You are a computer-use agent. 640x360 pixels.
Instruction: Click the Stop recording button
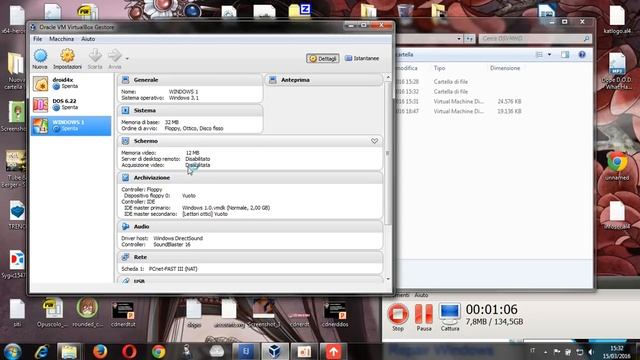coord(398,317)
